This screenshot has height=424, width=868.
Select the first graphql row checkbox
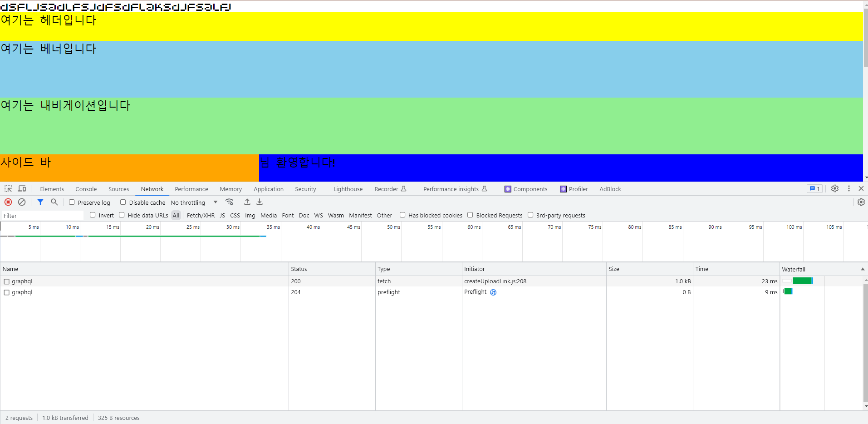coord(7,281)
